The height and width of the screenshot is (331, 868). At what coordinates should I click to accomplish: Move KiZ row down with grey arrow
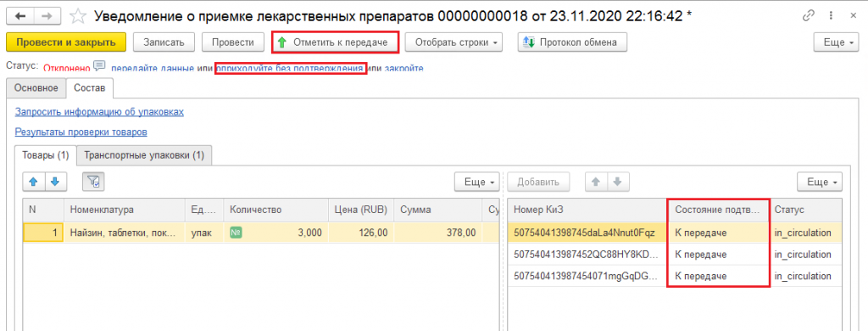(618, 182)
